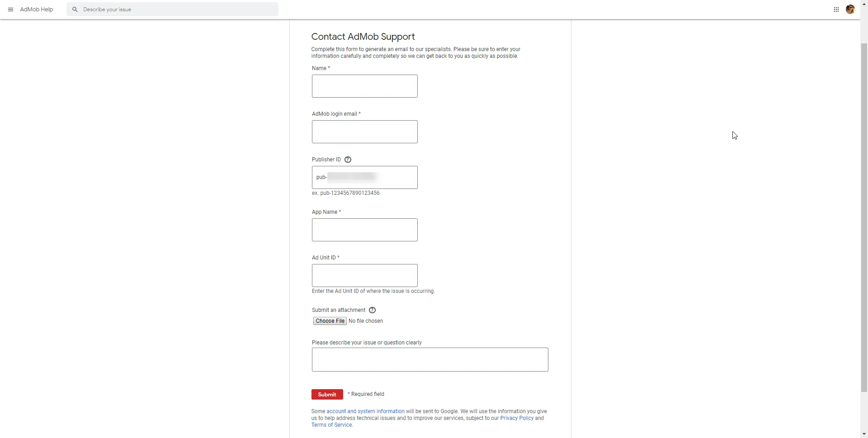Show help for Submit an attachment
Viewport: 868px width, 438px height.
click(x=372, y=310)
